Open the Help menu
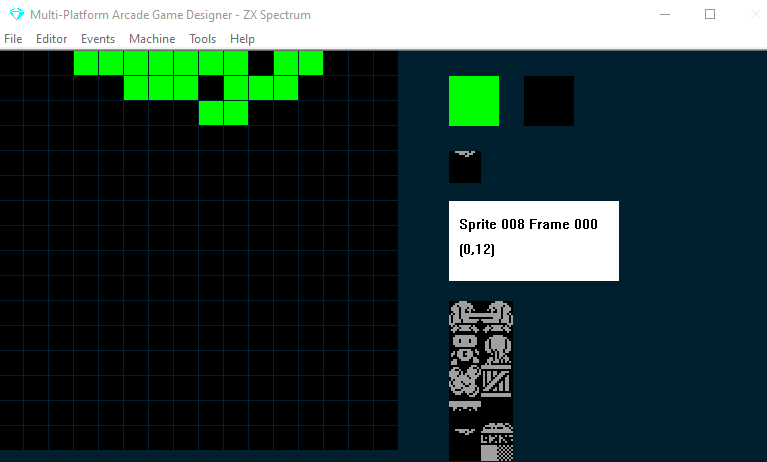The width and height of the screenshot is (767, 462). 242,39
